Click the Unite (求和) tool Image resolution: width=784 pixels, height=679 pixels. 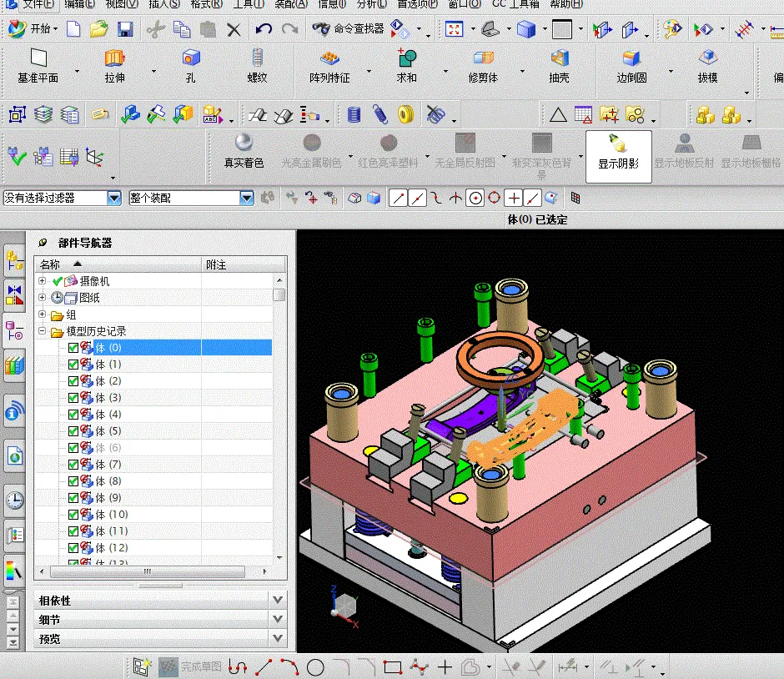coord(406,66)
